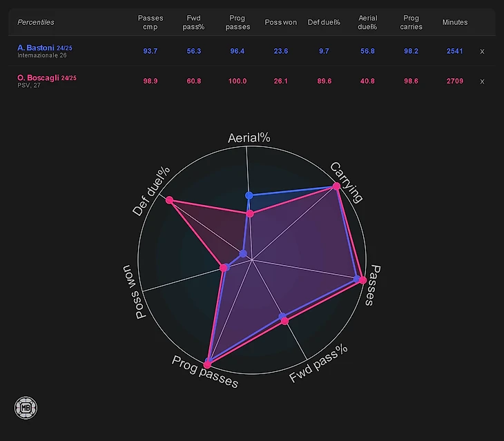This screenshot has width=504, height=441.
Task: Remove A. Bastoni row with its X
Action: tap(482, 51)
